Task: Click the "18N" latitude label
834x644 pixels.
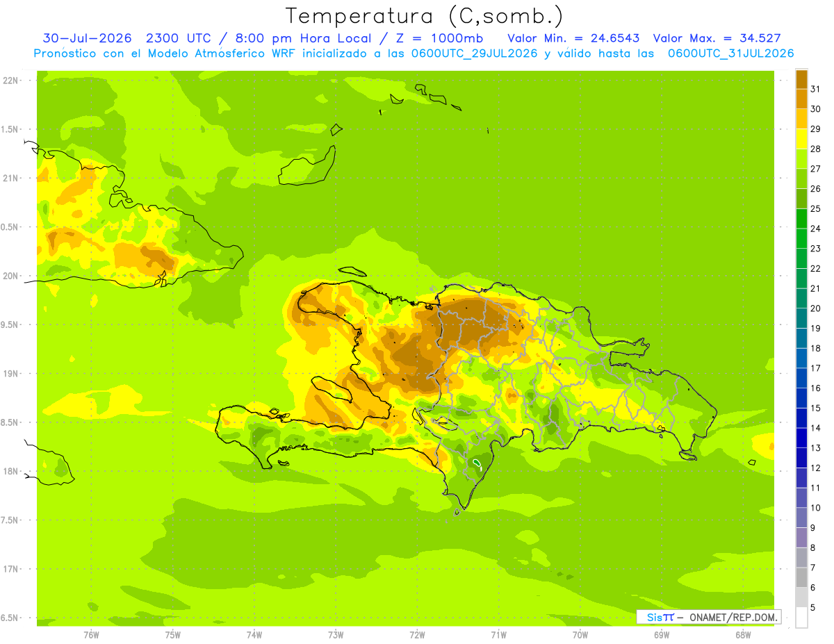Action: point(11,471)
